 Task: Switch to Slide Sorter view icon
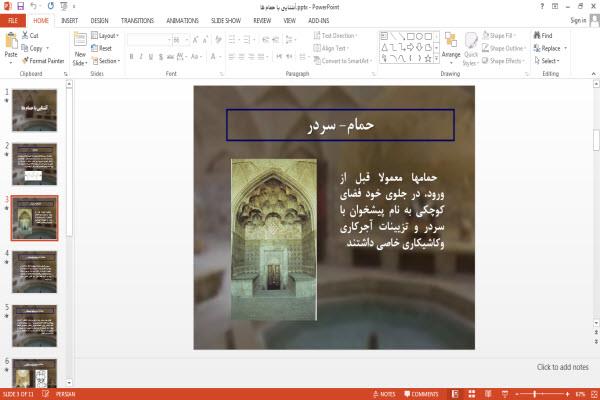472,394
